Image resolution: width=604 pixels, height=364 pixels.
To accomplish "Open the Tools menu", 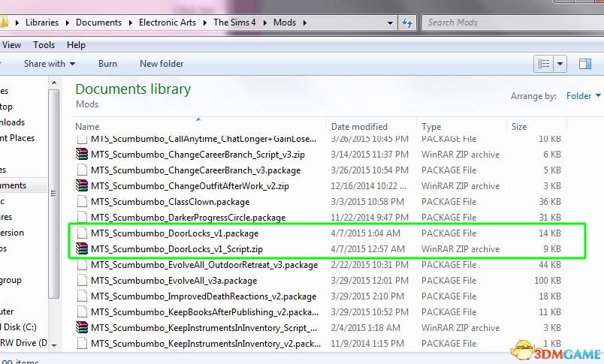I will coord(44,45).
